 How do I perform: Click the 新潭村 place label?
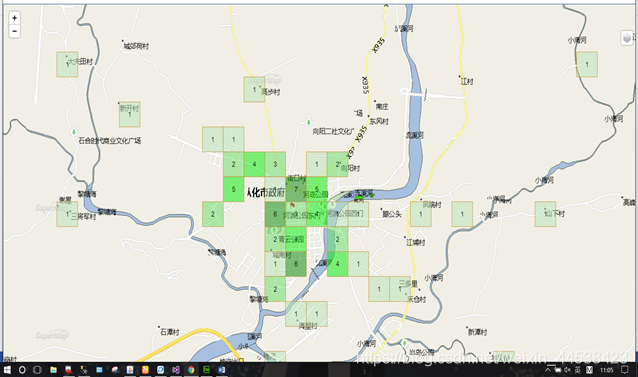pyautogui.click(x=477, y=332)
